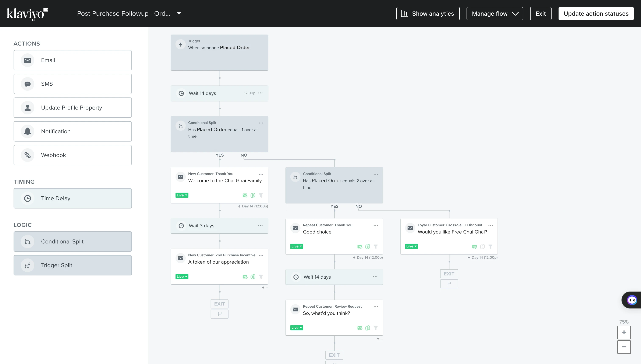Click smart sending icon on A token of our appreciation
This screenshot has width=641, height=364.
pos(245,277)
